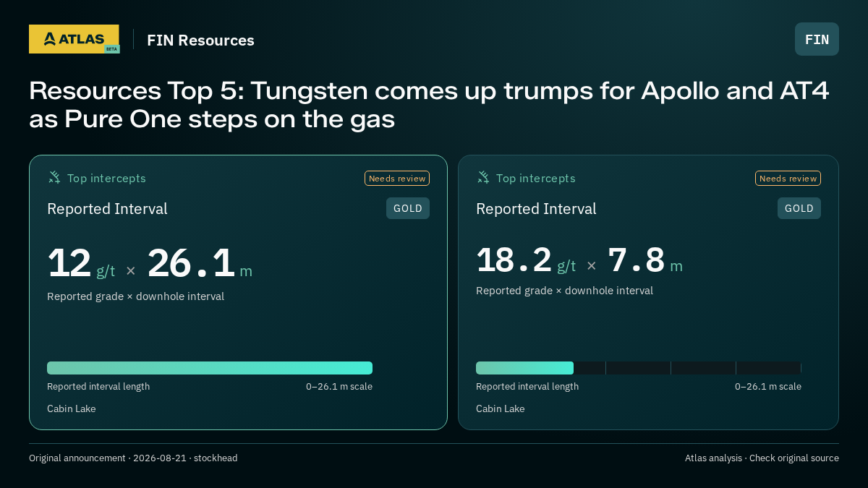Click Cabin Lake label on left card

72,408
